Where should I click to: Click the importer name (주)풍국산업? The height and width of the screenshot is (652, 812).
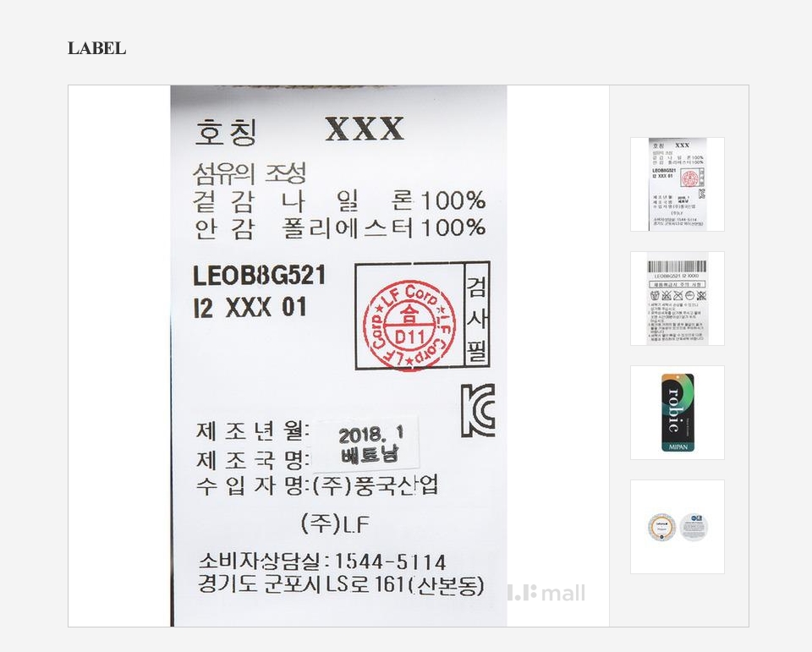point(376,485)
